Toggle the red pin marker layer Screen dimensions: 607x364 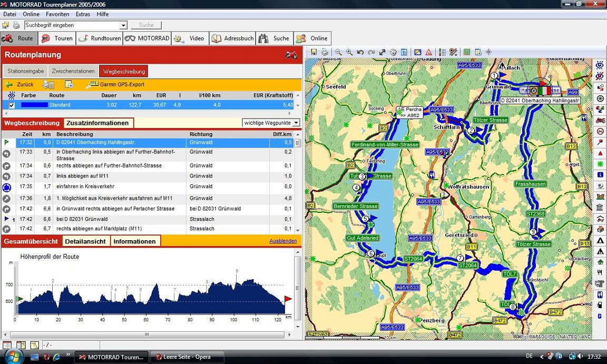(x=600, y=142)
